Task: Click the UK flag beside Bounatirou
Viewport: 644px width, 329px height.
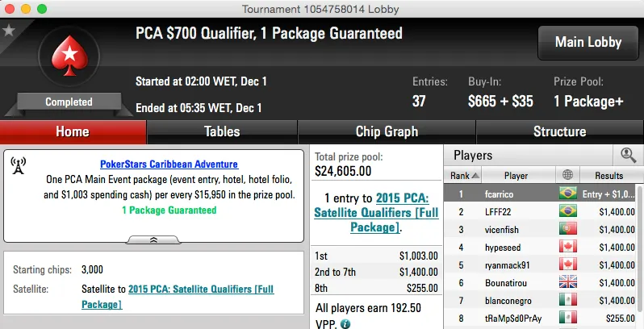Action: pos(567,282)
